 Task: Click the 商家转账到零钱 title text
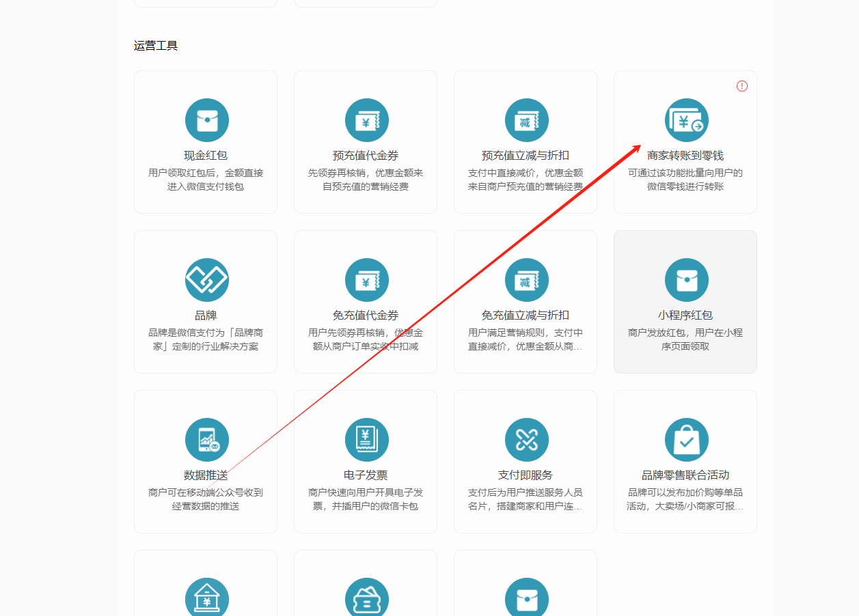(685, 156)
